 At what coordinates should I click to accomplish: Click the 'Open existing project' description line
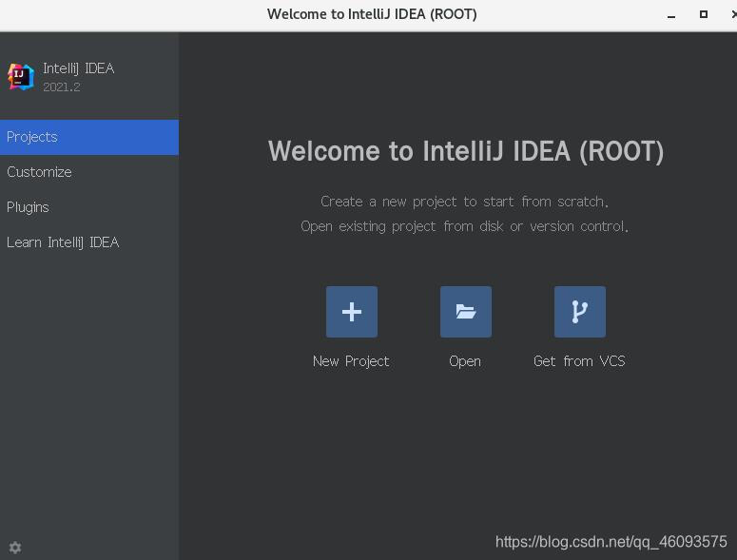464,226
